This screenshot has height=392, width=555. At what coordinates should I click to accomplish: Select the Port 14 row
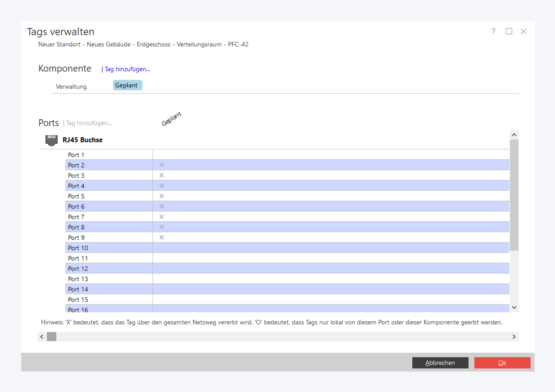pyautogui.click(x=78, y=289)
